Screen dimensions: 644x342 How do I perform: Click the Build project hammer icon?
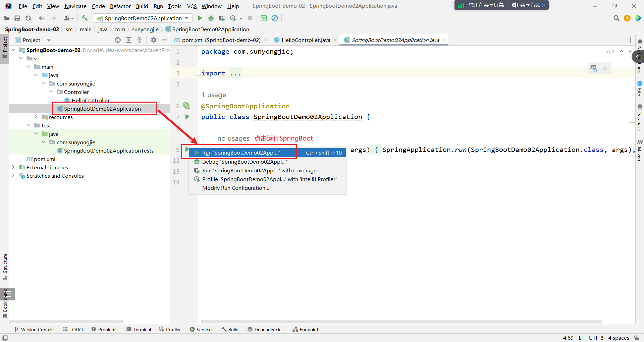coord(85,18)
